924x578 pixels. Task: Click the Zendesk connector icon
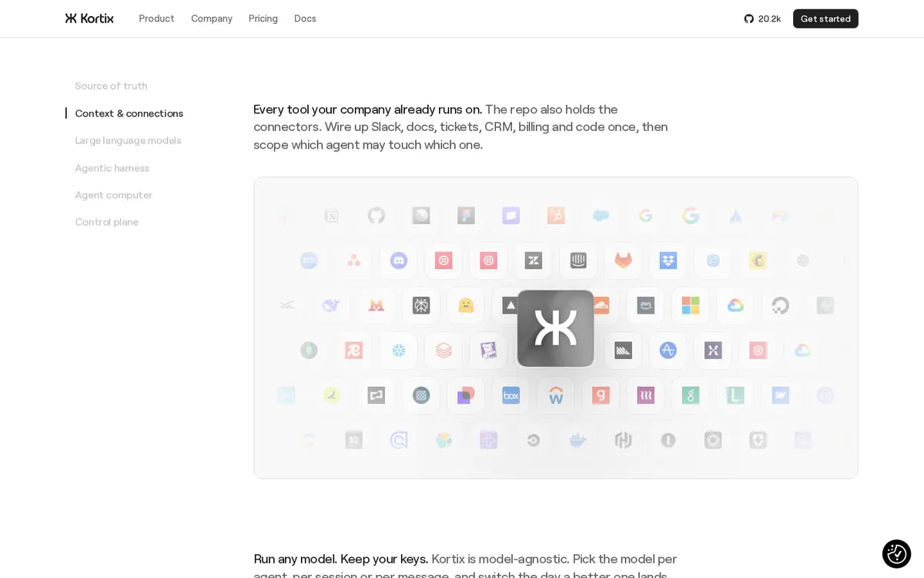click(534, 260)
